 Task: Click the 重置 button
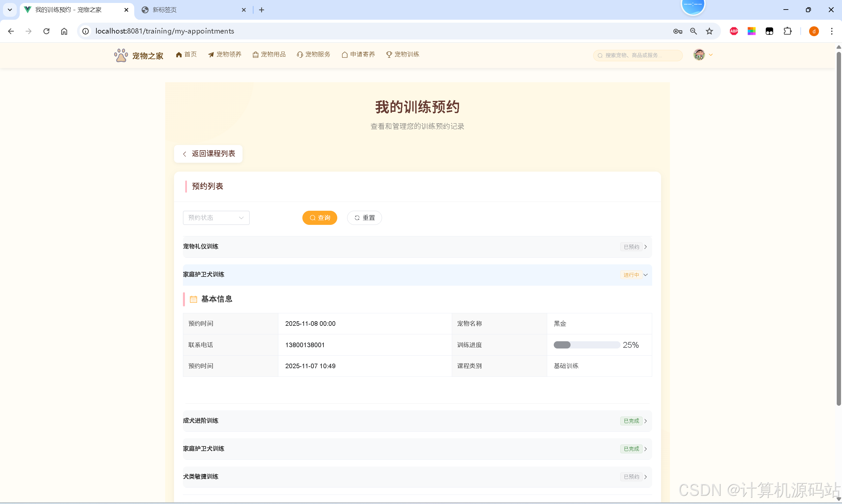(x=364, y=218)
